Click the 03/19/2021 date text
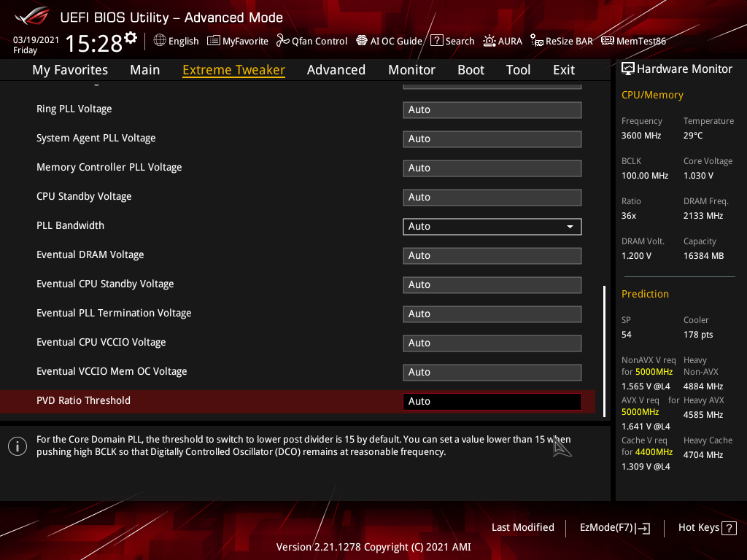 click(x=36, y=40)
